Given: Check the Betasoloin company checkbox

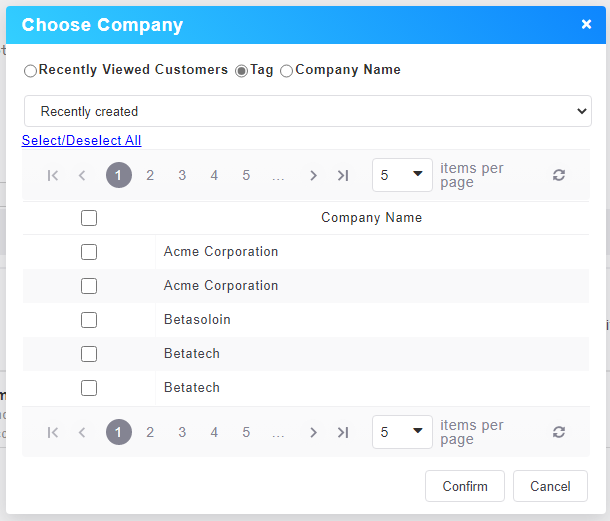Looking at the screenshot, I should (89, 320).
